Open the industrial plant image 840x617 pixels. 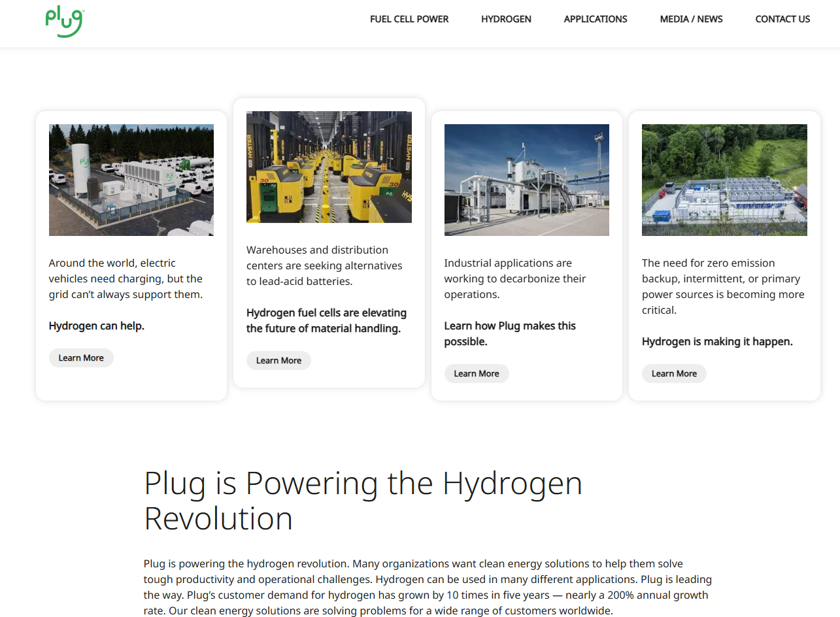pyautogui.click(x=527, y=180)
